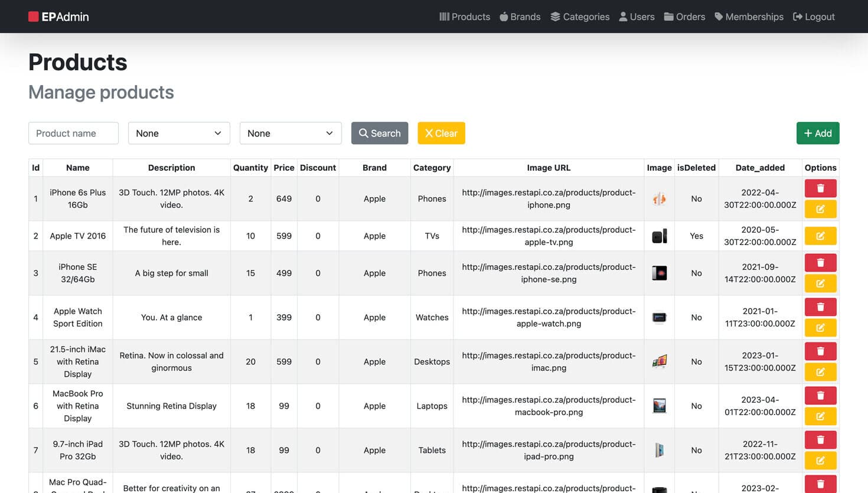Open the Apple TV product thumbnail
868x493 pixels.
tap(659, 236)
